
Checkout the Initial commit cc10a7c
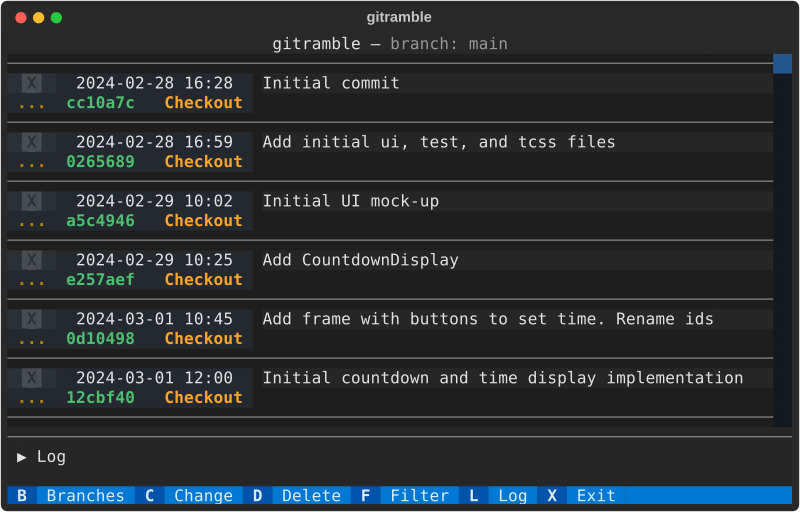(x=204, y=103)
